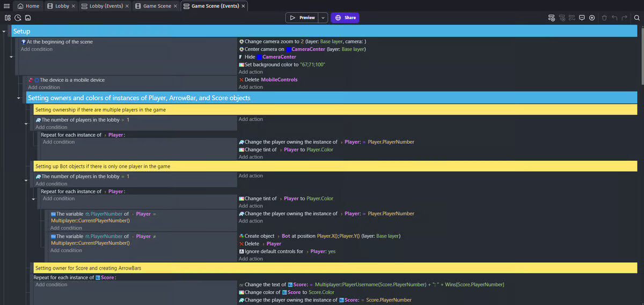
Task: Save the project using the floppy icon
Action: (27, 18)
